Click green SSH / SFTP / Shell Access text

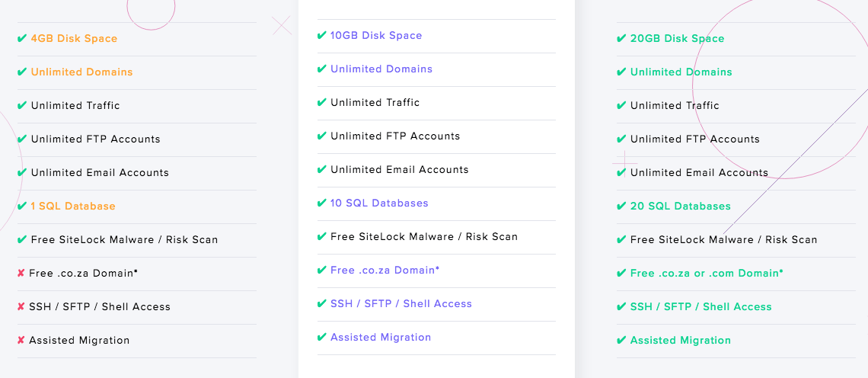[x=700, y=306]
